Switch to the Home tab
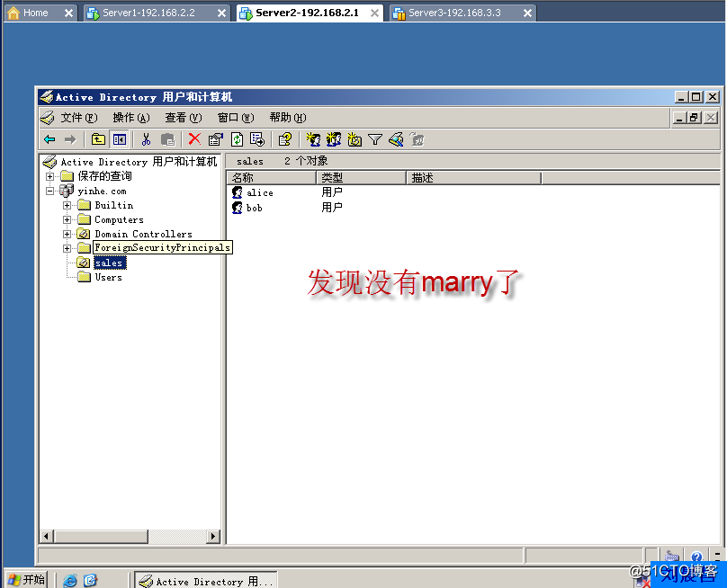The width and height of the screenshot is (727, 588). click(35, 13)
